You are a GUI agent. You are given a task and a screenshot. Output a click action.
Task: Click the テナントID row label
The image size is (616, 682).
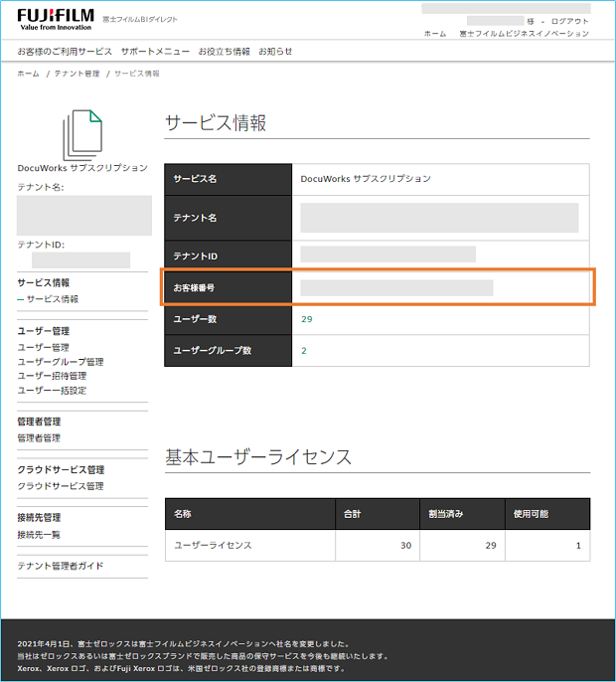click(228, 256)
